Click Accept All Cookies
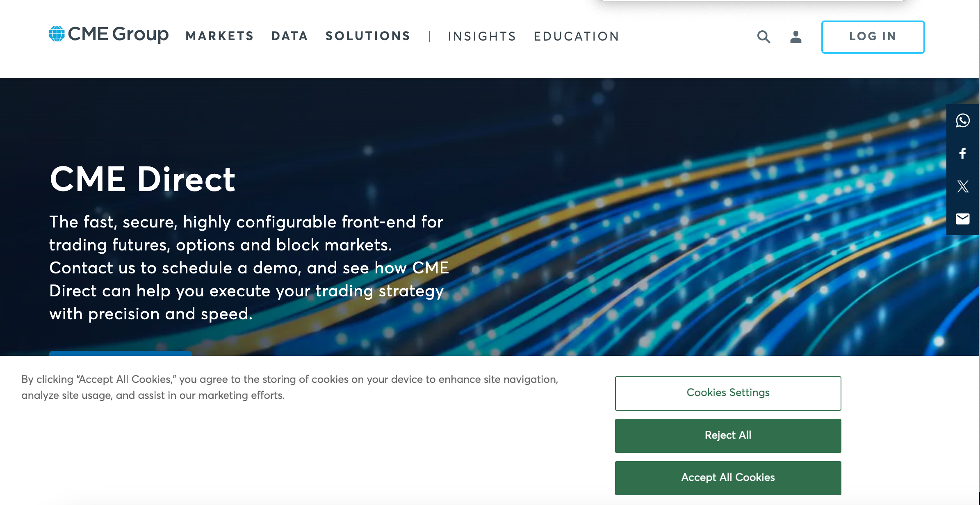The image size is (980, 505). (728, 478)
